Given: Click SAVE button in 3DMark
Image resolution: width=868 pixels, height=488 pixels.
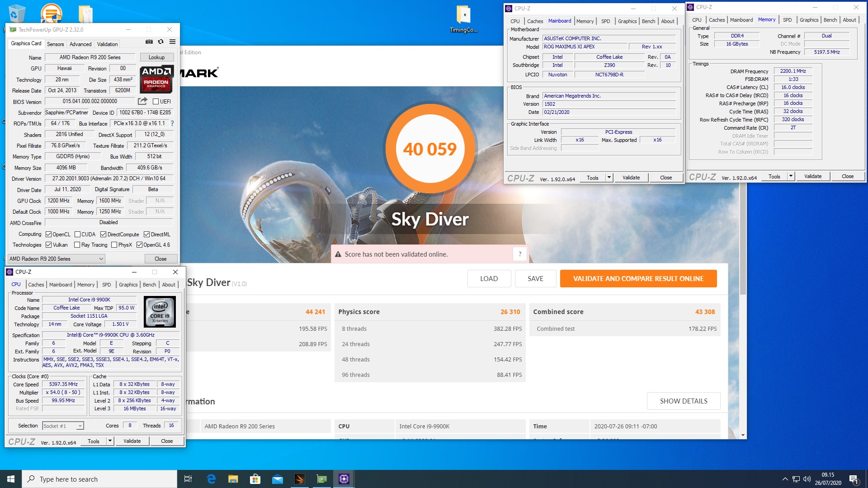Looking at the screenshot, I should click(535, 279).
